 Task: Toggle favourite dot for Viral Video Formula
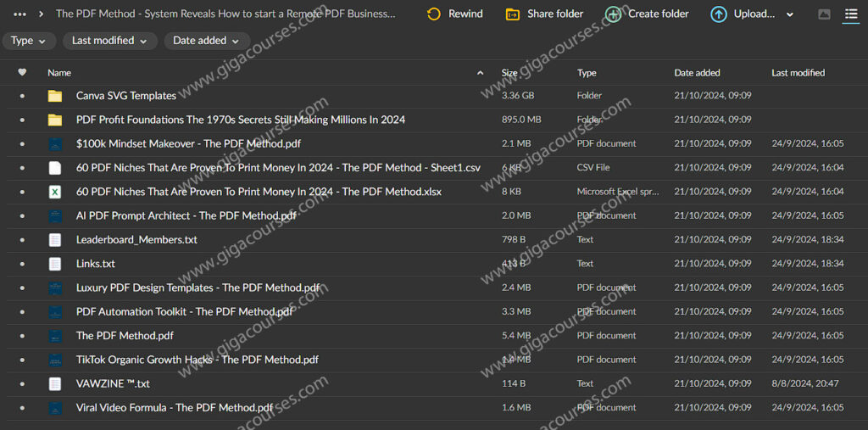22,408
